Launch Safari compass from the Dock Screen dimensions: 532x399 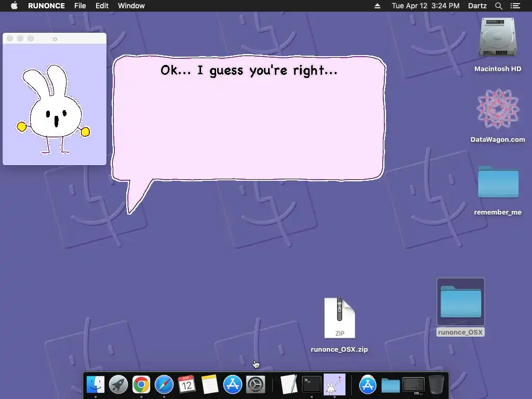(x=164, y=385)
